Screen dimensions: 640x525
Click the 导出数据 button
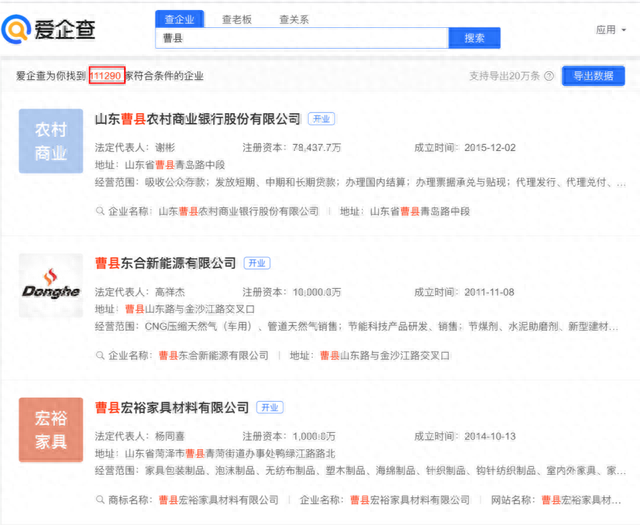coord(593,76)
